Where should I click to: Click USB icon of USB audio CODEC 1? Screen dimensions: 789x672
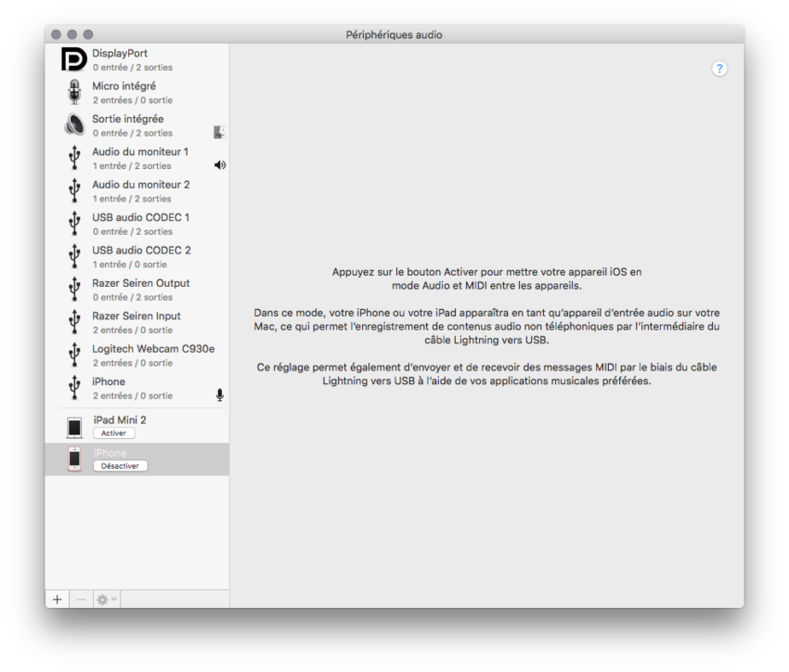point(74,224)
